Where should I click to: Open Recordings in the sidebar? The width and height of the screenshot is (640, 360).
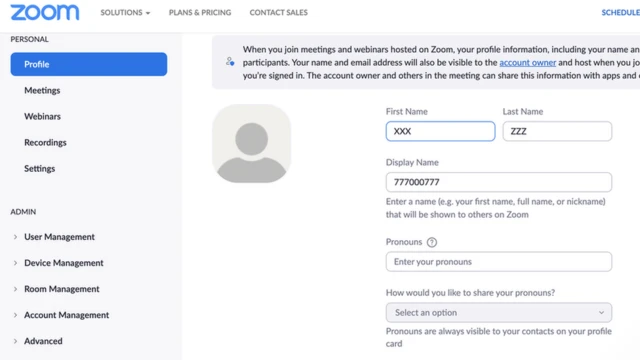(45, 142)
